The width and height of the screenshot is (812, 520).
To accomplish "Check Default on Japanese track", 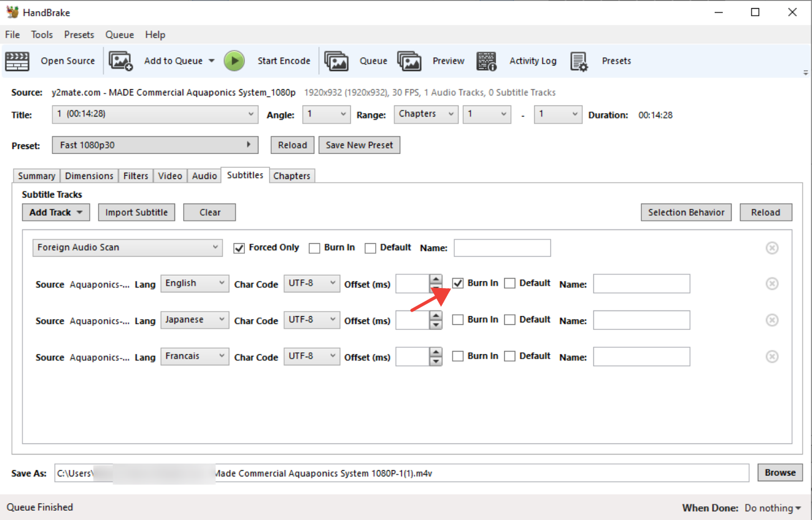I will coord(510,320).
